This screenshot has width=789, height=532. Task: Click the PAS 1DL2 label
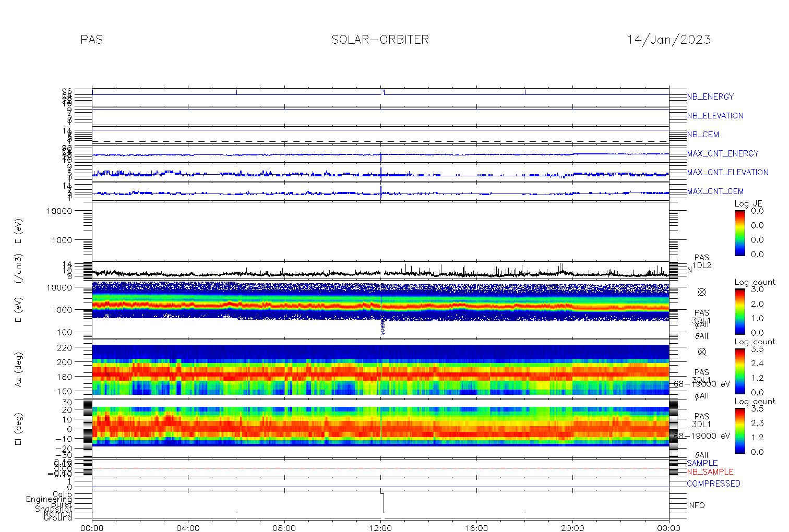[x=702, y=262]
